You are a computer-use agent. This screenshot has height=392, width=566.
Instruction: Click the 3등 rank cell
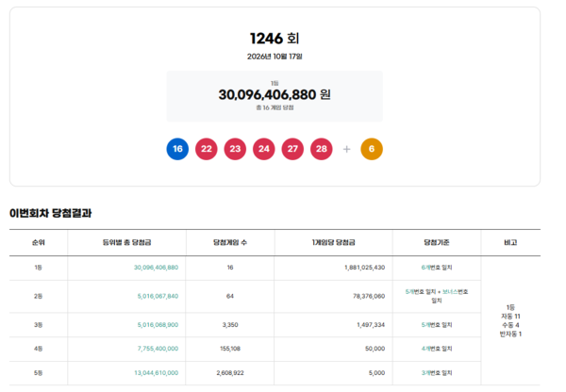[38, 325]
